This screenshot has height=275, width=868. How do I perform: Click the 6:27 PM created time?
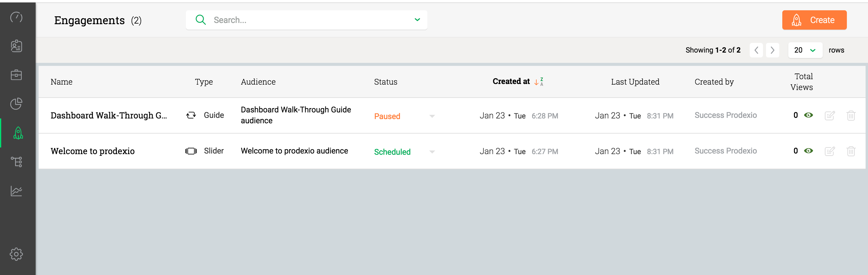point(544,151)
